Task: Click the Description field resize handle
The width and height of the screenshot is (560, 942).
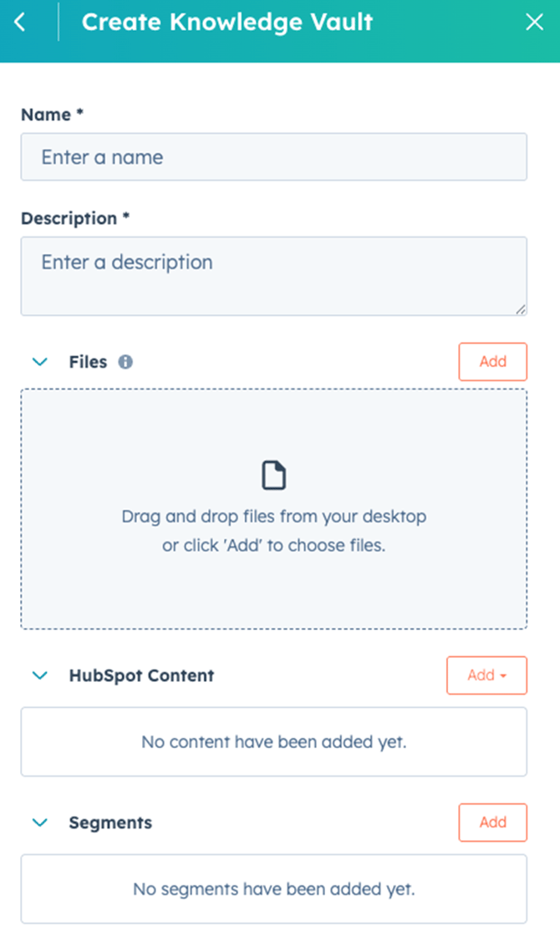Action: coord(521,309)
